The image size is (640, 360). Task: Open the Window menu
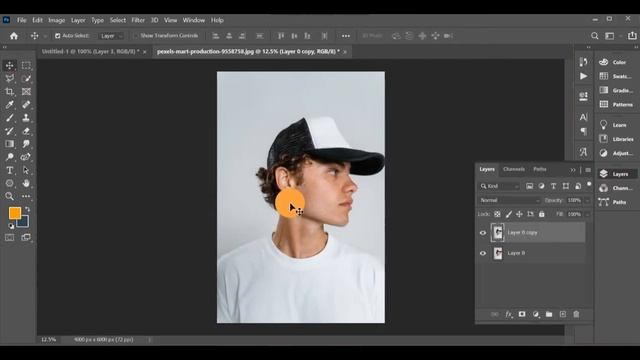coord(193,20)
